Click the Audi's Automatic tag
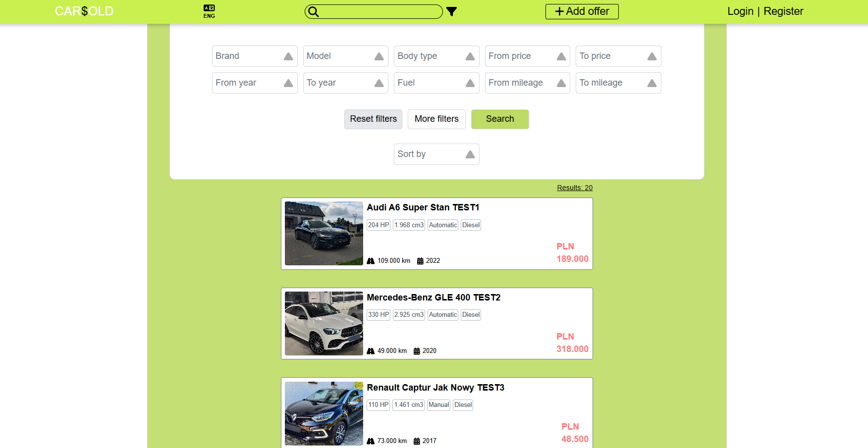The height and width of the screenshot is (448, 868). [x=443, y=225]
